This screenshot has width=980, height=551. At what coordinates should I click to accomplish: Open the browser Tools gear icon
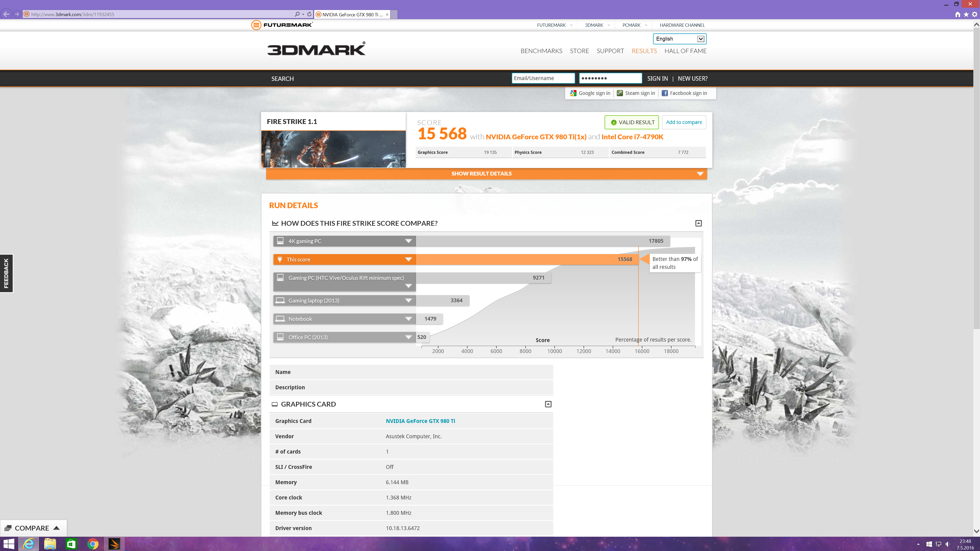tap(975, 15)
